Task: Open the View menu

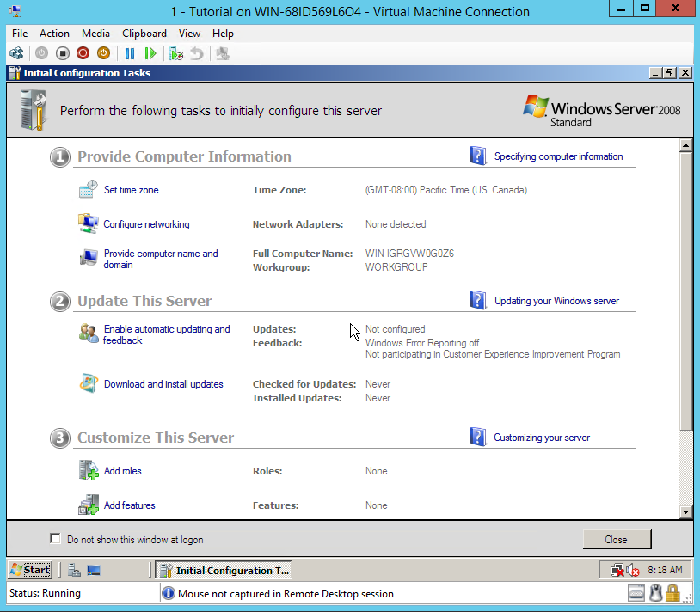Action: pyautogui.click(x=189, y=34)
